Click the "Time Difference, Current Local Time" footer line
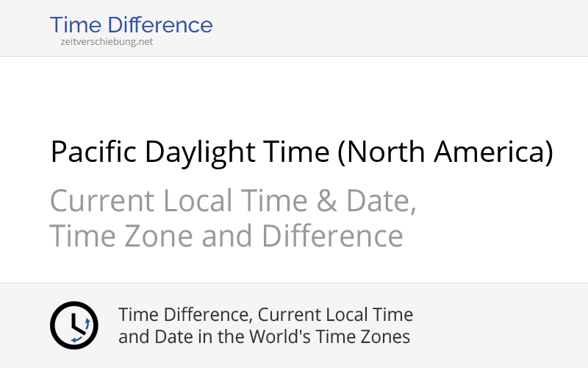Viewport: 588px width, 368px height. pos(266,315)
